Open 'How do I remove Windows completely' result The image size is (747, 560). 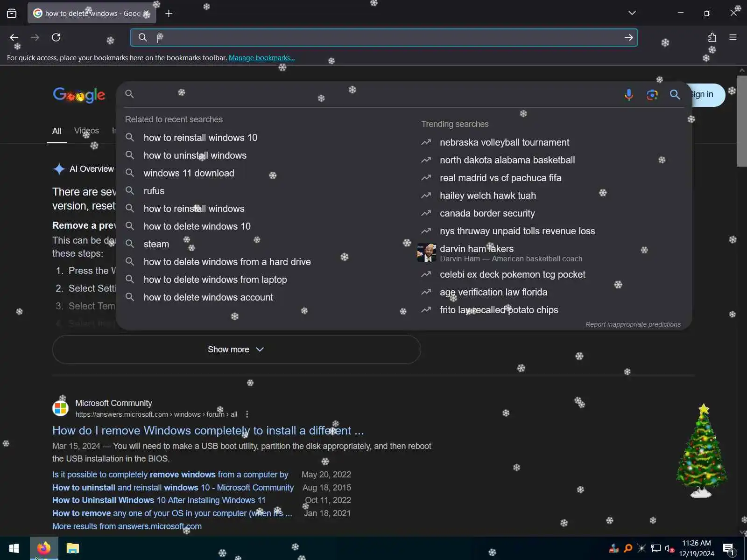tap(208, 430)
